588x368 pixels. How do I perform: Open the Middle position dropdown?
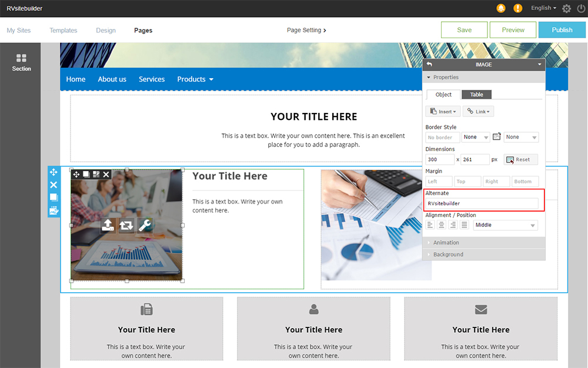click(x=506, y=225)
